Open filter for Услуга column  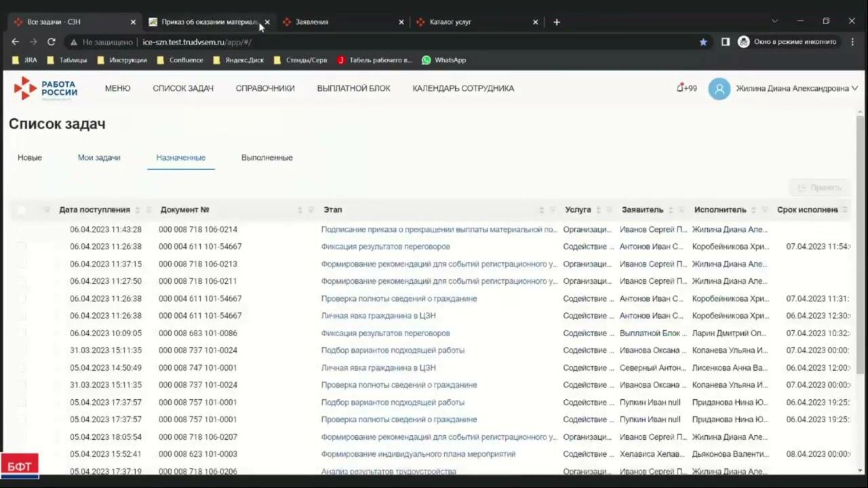tap(609, 210)
